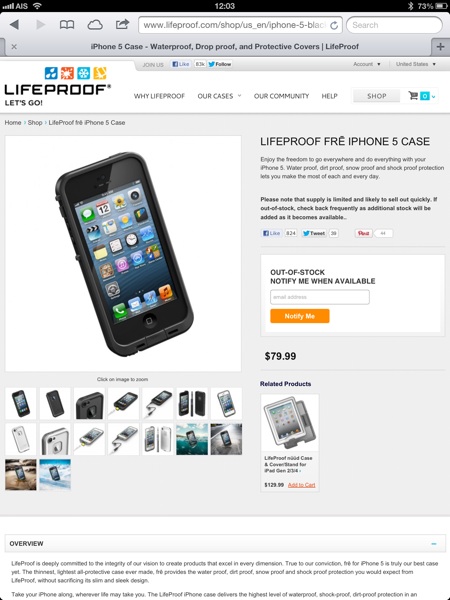Collapse the OVERVIEW section

[434, 543]
